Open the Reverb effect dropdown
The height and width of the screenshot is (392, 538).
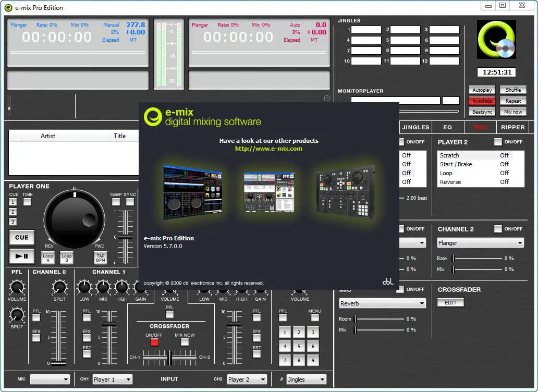pos(383,303)
